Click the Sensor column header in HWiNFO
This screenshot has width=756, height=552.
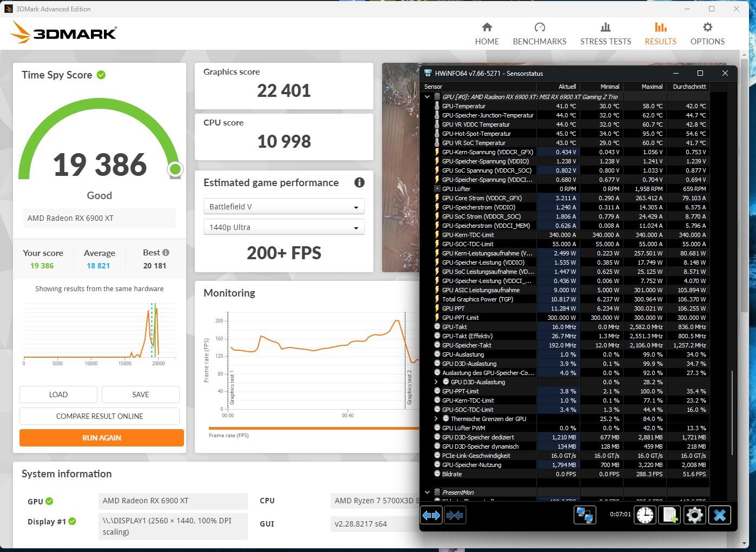click(x=478, y=87)
